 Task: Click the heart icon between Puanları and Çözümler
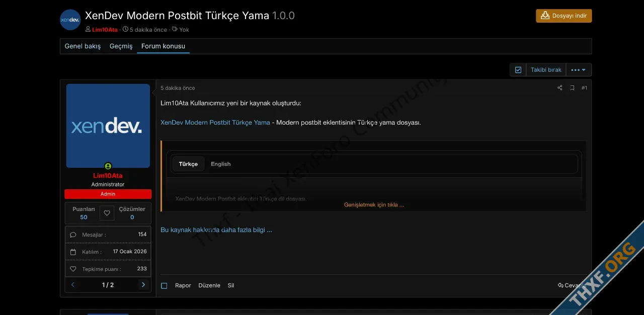point(107,213)
